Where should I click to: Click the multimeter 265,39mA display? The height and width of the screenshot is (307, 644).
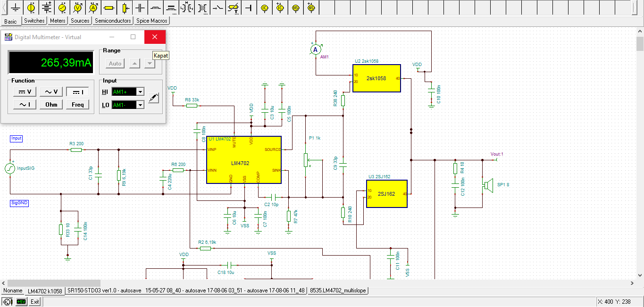coord(51,63)
